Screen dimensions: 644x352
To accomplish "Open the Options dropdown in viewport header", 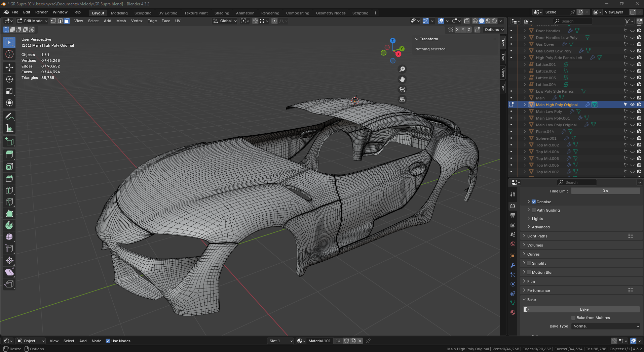I will tap(494, 30).
